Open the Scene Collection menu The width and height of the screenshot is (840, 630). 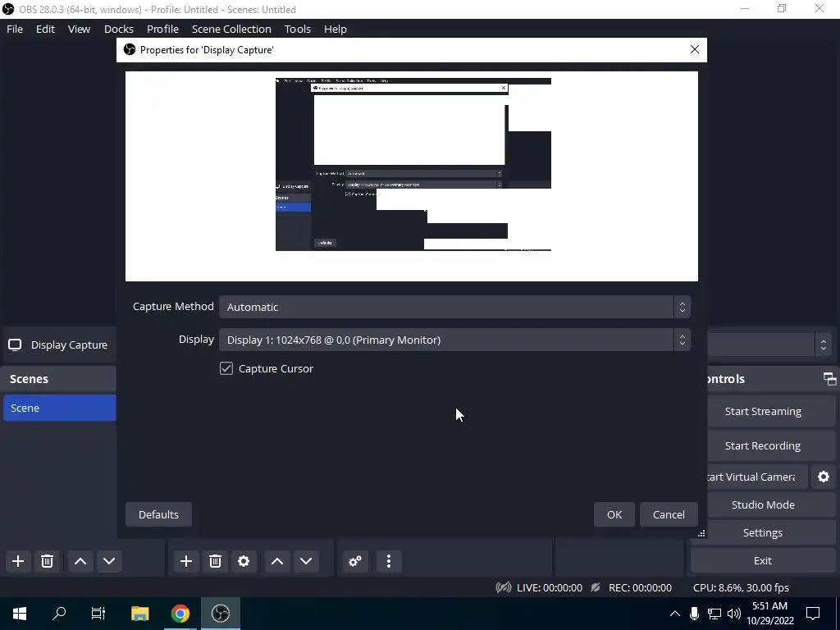(231, 29)
